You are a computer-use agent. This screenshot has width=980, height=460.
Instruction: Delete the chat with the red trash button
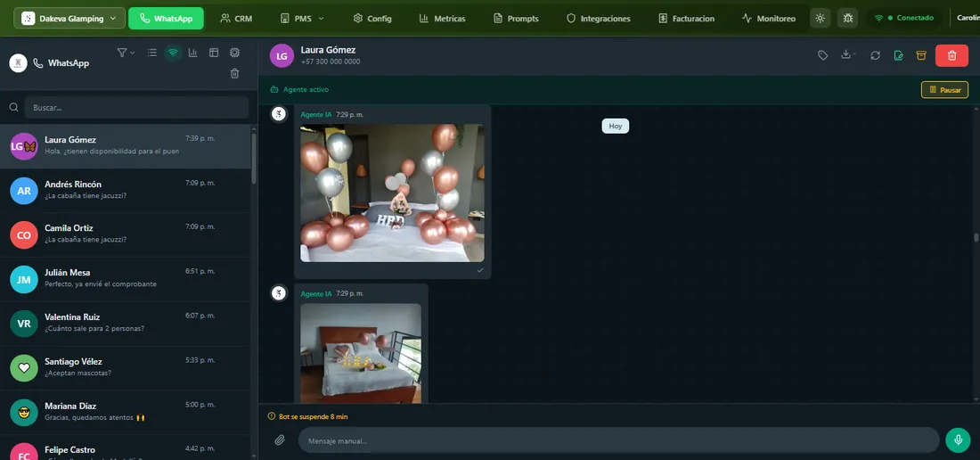[951, 55]
